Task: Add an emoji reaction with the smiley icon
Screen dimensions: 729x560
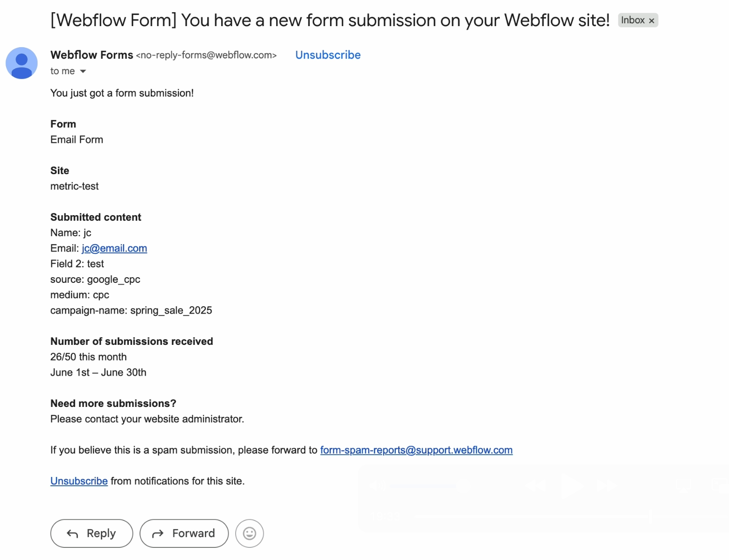Action: [x=250, y=533]
